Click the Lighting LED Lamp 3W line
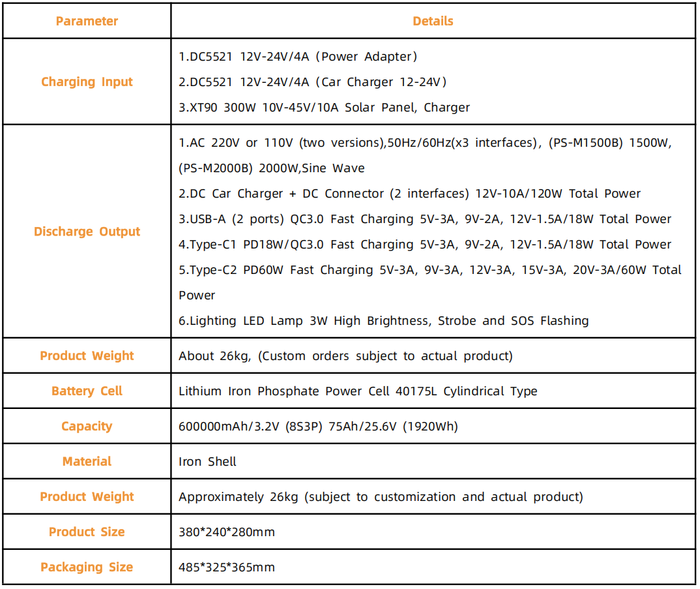 tap(383, 321)
